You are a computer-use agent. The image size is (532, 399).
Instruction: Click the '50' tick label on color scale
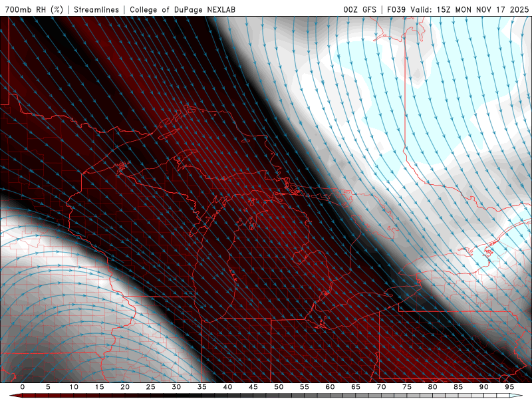(x=279, y=387)
